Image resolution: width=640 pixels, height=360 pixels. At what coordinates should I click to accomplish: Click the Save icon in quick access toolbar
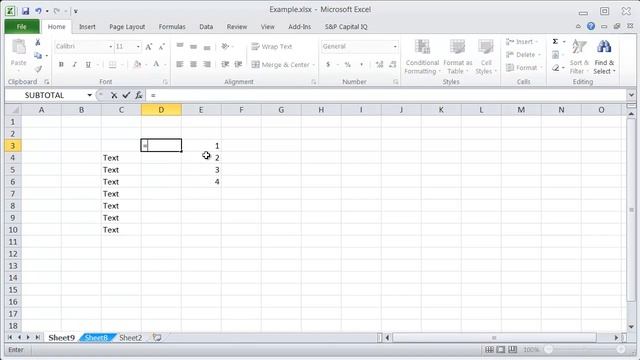pos(25,11)
